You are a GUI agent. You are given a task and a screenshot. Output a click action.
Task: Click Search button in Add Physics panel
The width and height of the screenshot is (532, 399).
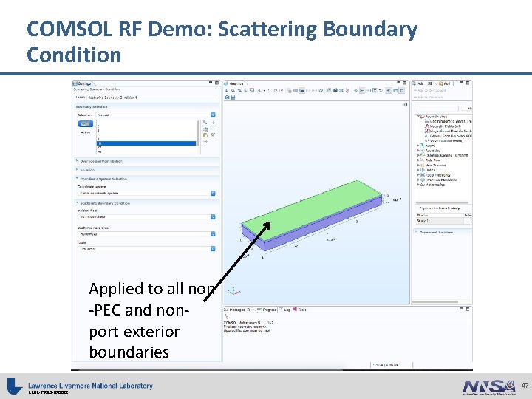click(466, 108)
